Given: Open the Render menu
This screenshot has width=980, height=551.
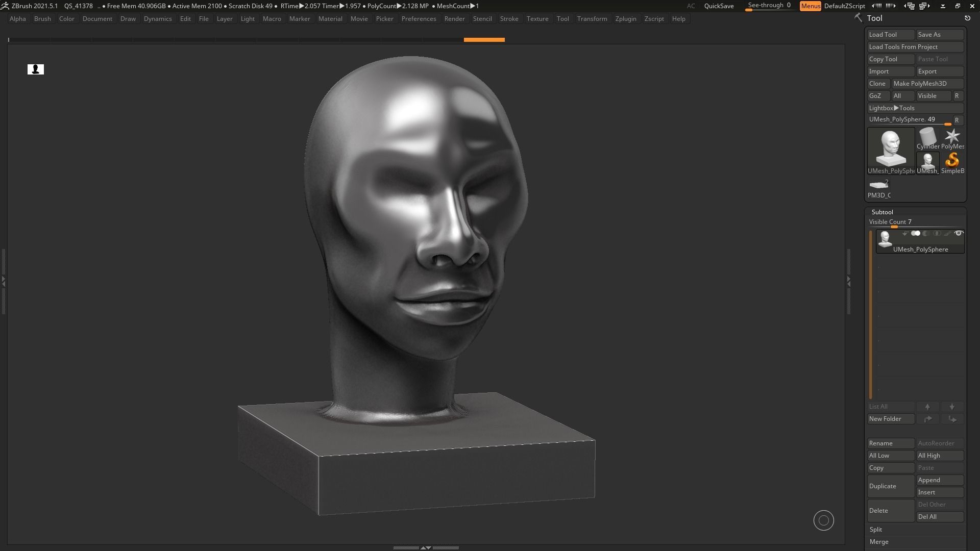Looking at the screenshot, I should click(454, 18).
